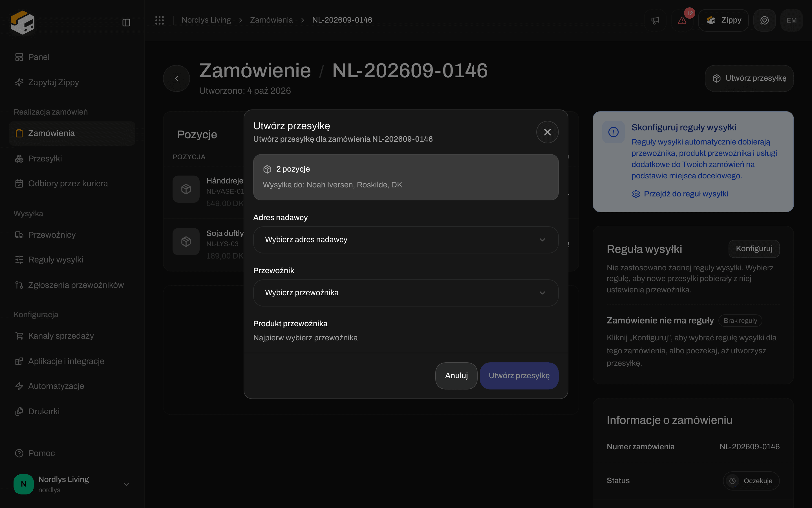
Task: Open the Wybierz adres nadawcy dropdown
Action: point(406,240)
